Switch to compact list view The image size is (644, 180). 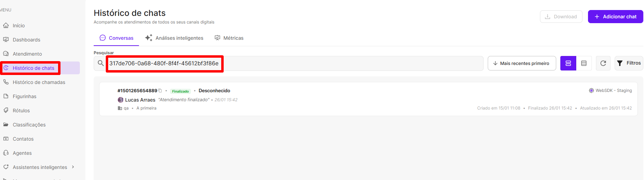tap(584, 63)
